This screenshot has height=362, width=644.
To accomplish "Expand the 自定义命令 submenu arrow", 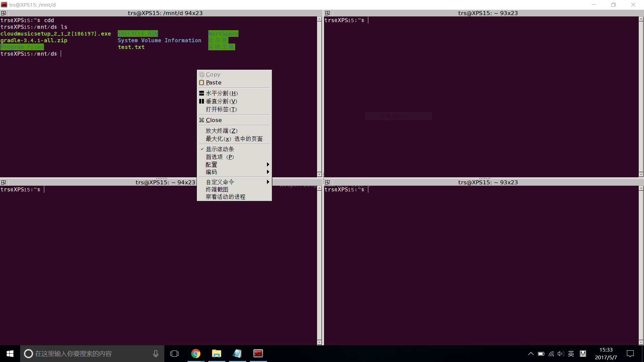I will click(x=268, y=182).
